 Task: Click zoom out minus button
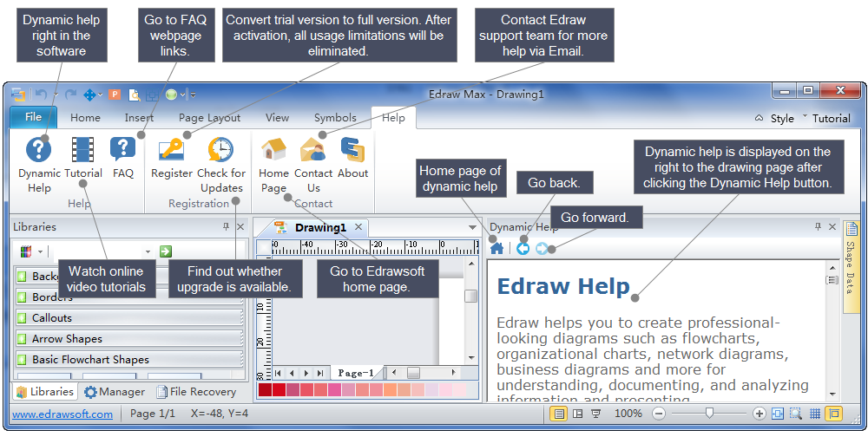click(659, 414)
